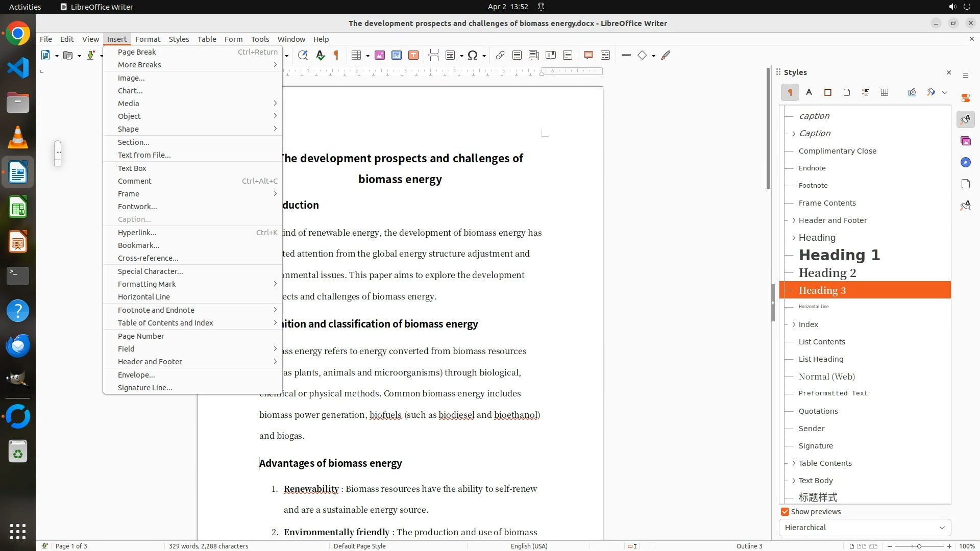Open the Gallery deck in the sidebar
The height and width of the screenshot is (551, 980).
(x=965, y=141)
